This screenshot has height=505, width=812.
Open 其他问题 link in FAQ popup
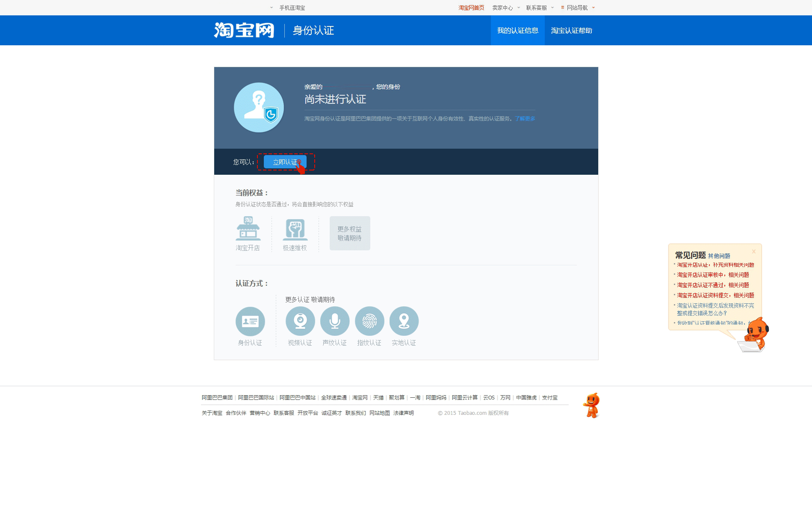[x=719, y=256]
